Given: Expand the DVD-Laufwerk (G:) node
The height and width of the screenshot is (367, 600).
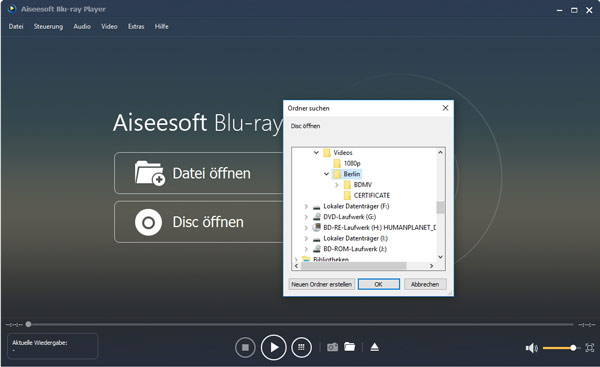Looking at the screenshot, I should click(306, 217).
